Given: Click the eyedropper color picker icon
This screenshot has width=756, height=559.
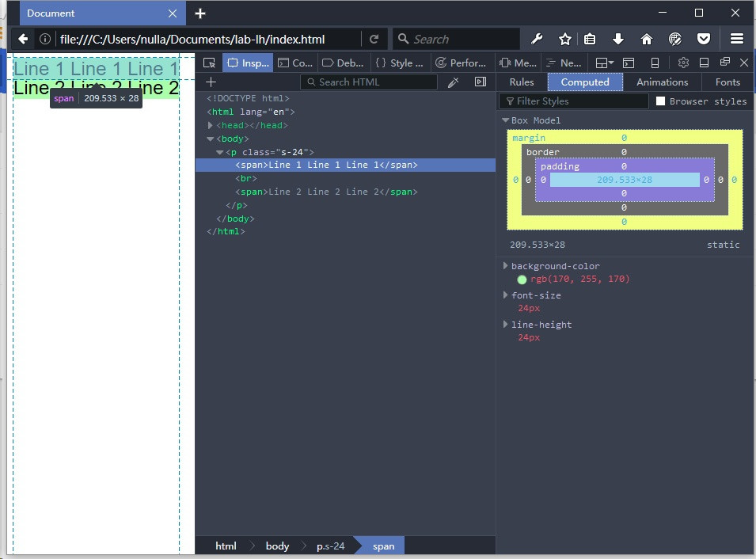Looking at the screenshot, I should (x=454, y=82).
